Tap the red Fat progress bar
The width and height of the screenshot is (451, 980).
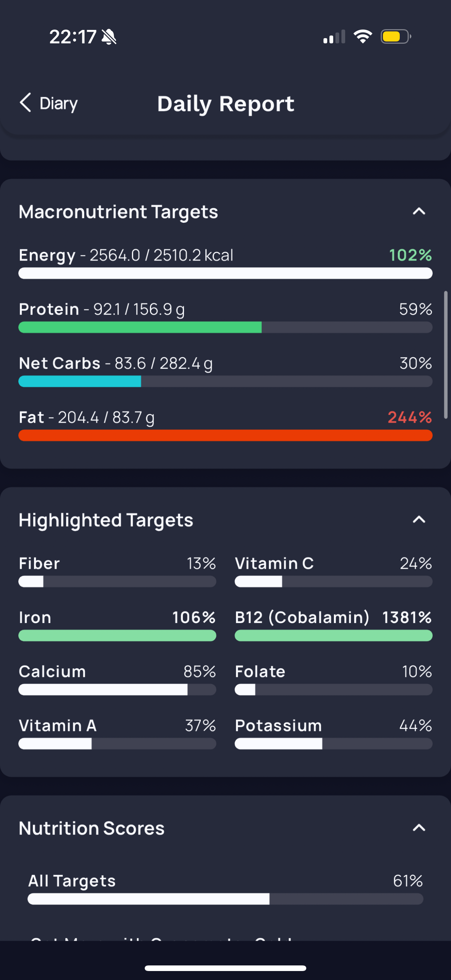[x=225, y=435]
